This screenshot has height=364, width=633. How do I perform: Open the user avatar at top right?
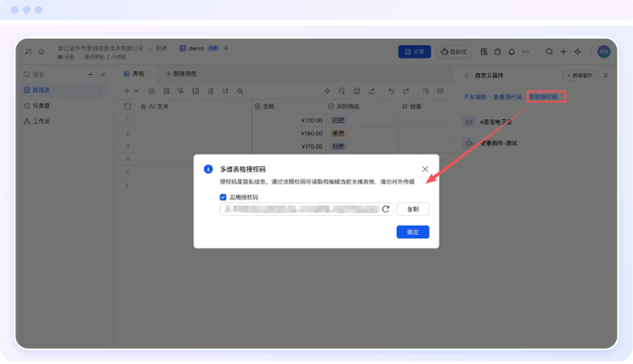point(604,51)
